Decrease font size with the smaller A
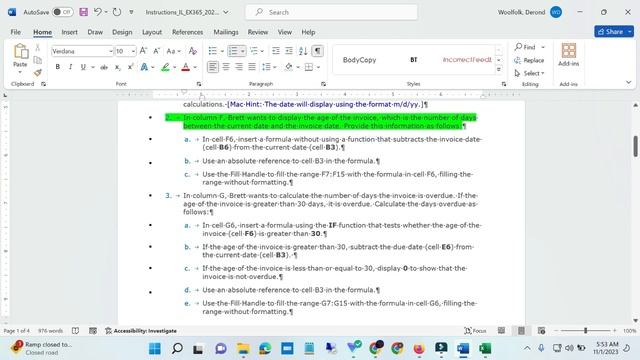The width and height of the screenshot is (640, 360). click(x=156, y=51)
